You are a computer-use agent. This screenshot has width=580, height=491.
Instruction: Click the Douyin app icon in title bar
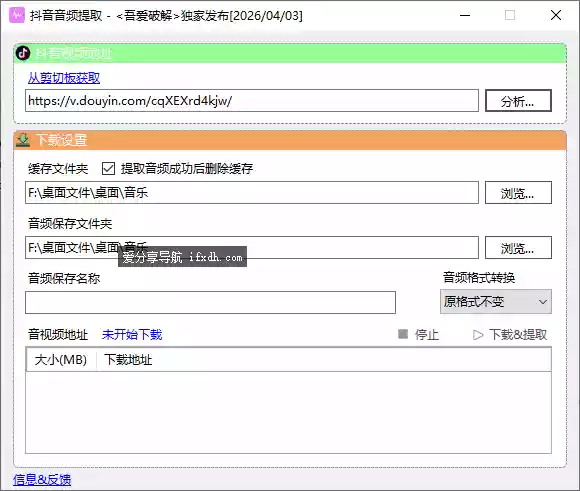17,15
